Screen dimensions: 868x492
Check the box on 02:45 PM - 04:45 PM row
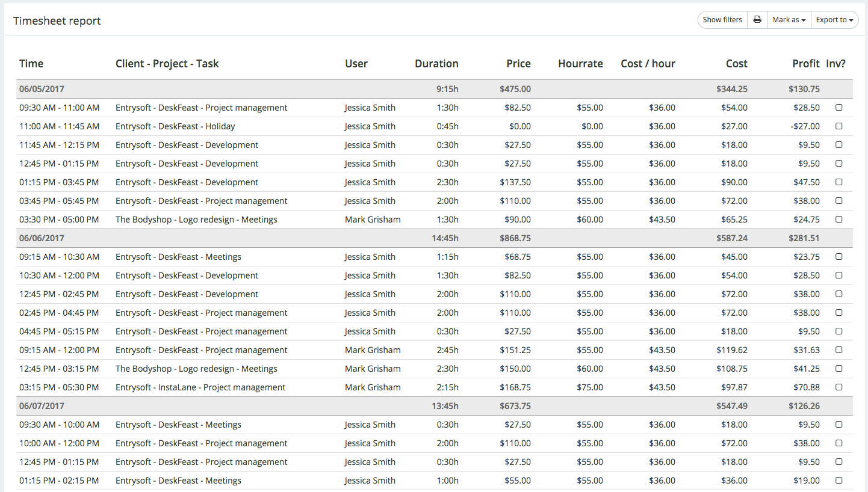click(839, 313)
